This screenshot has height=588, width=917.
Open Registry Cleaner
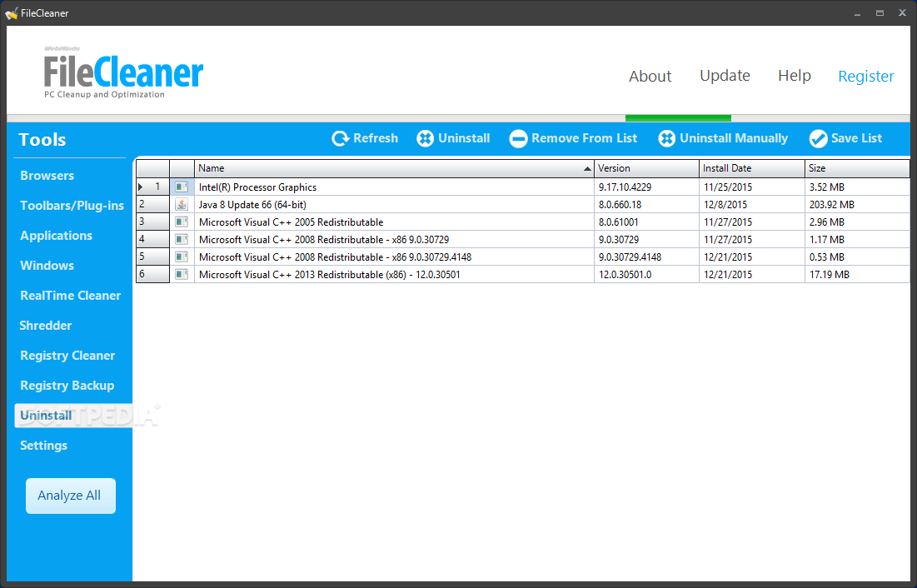click(x=67, y=355)
